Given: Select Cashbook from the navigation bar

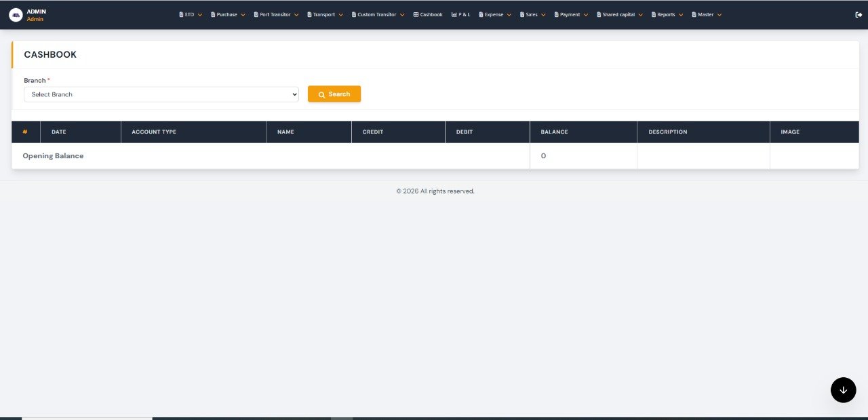Looking at the screenshot, I should pyautogui.click(x=427, y=14).
